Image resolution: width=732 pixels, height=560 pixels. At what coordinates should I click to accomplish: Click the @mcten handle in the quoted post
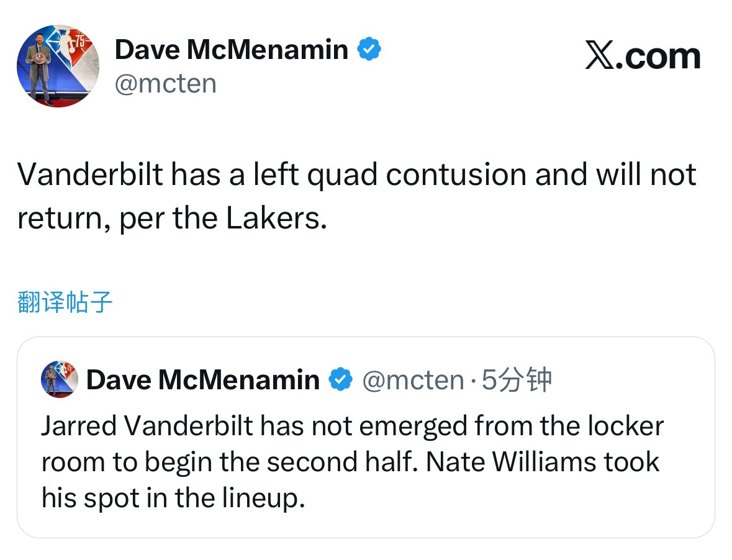tap(412, 380)
